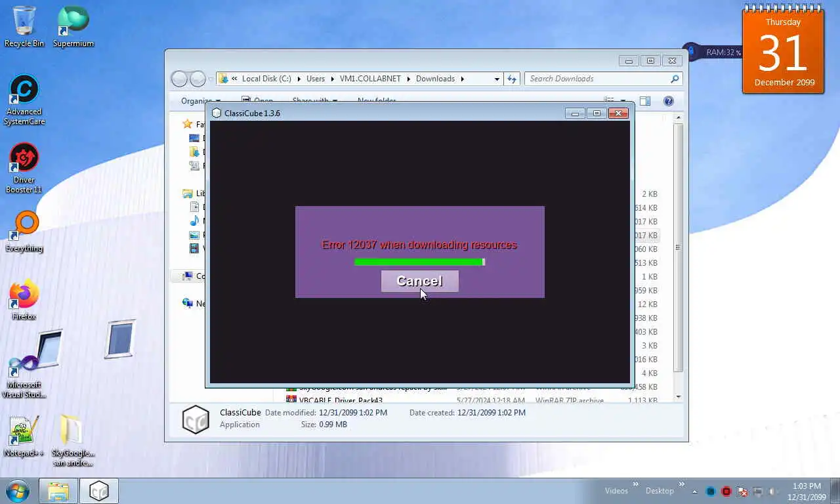Maximize the ClassiCube 1.3.6 window
The image size is (840, 504).
[x=597, y=113]
